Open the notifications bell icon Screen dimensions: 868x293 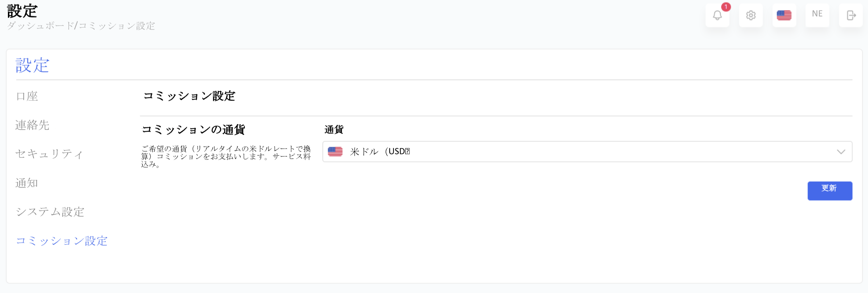(x=717, y=15)
